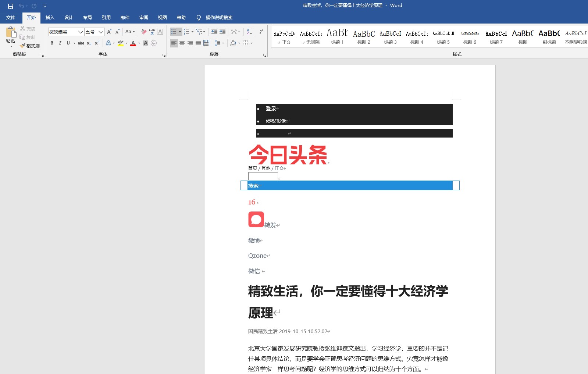The image size is (588, 374).
Task: Apply the 无间隔 style
Action: pos(311,37)
